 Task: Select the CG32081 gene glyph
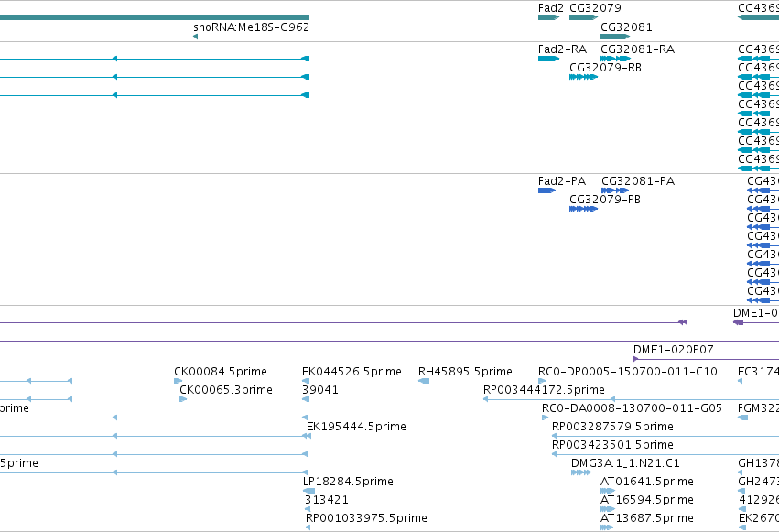pyautogui.click(x=615, y=37)
